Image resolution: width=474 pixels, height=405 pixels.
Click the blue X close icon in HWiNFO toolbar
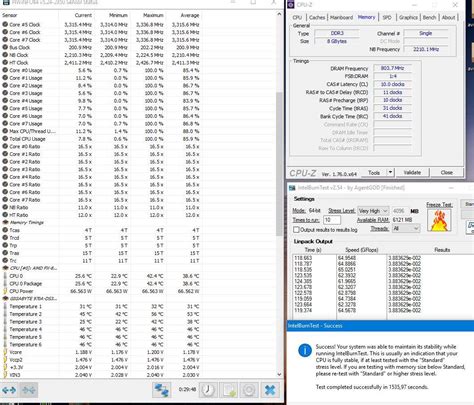point(270,390)
